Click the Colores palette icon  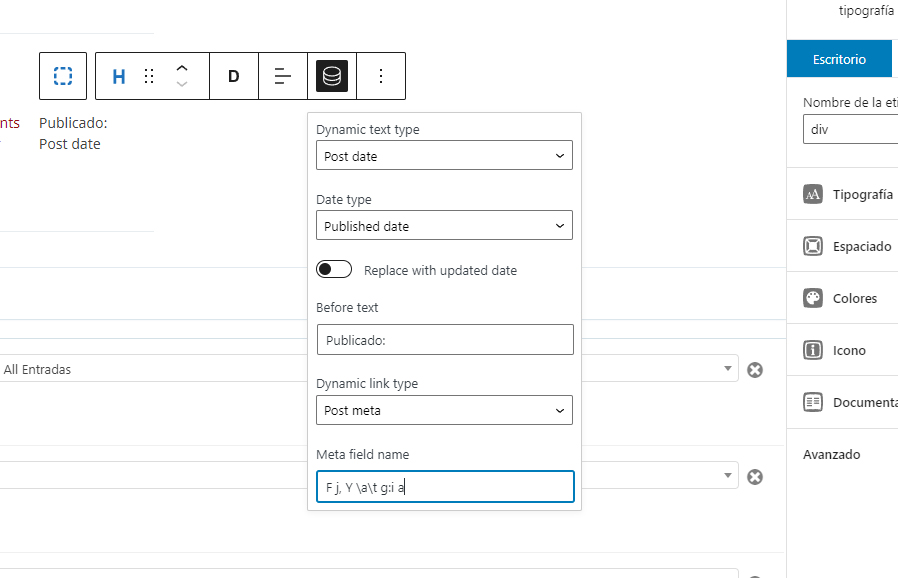pos(813,298)
